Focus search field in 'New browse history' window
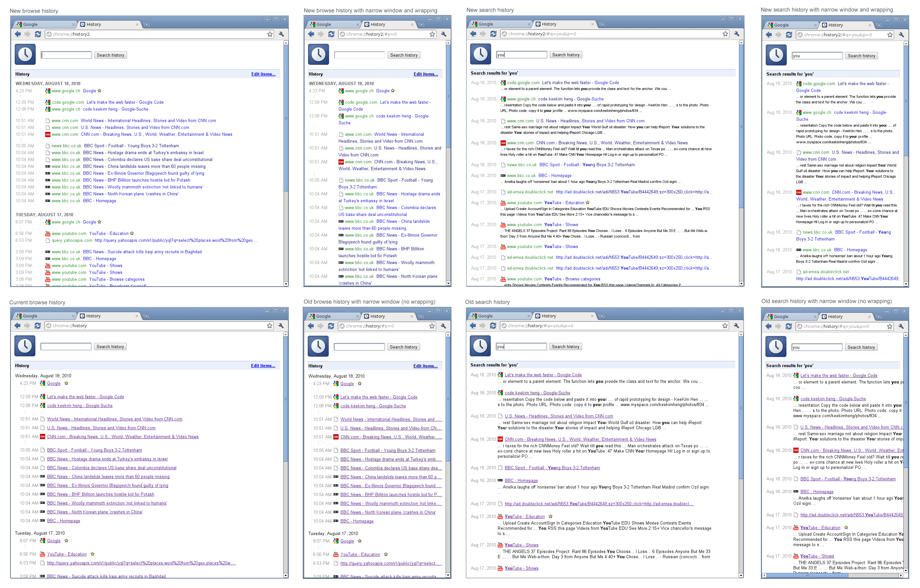 (x=66, y=55)
